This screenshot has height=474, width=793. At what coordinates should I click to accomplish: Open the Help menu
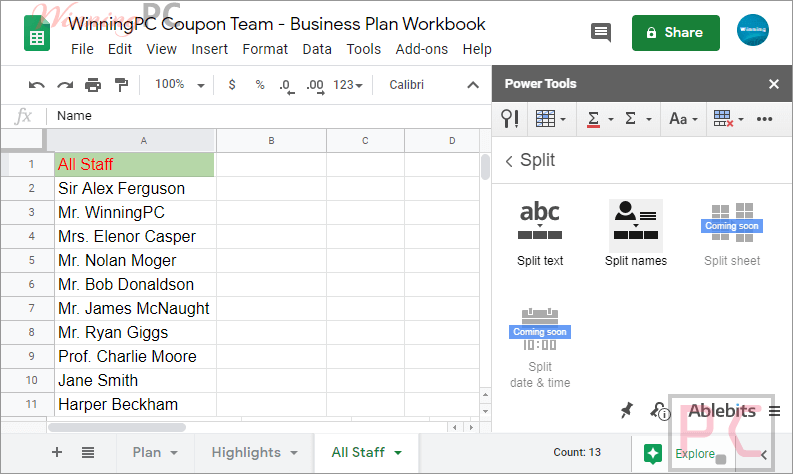(477, 49)
